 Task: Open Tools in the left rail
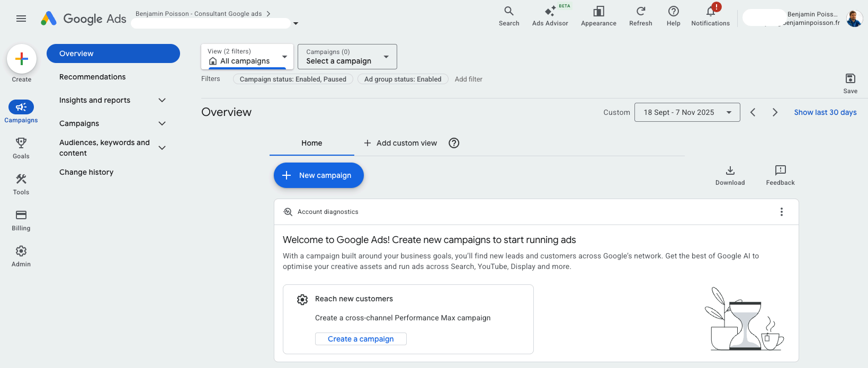(x=21, y=184)
